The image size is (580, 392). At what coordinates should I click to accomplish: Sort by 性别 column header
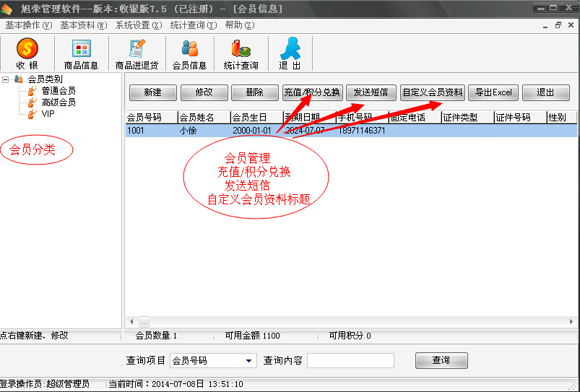(x=561, y=118)
